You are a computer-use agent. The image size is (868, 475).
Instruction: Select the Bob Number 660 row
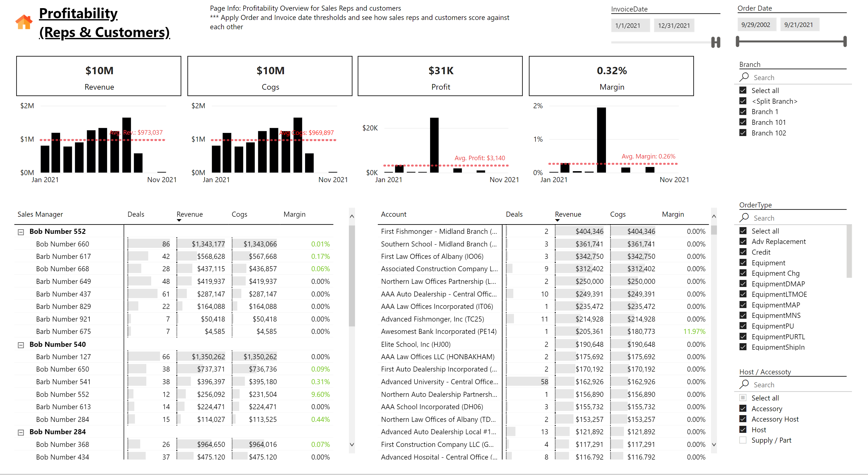(174, 244)
